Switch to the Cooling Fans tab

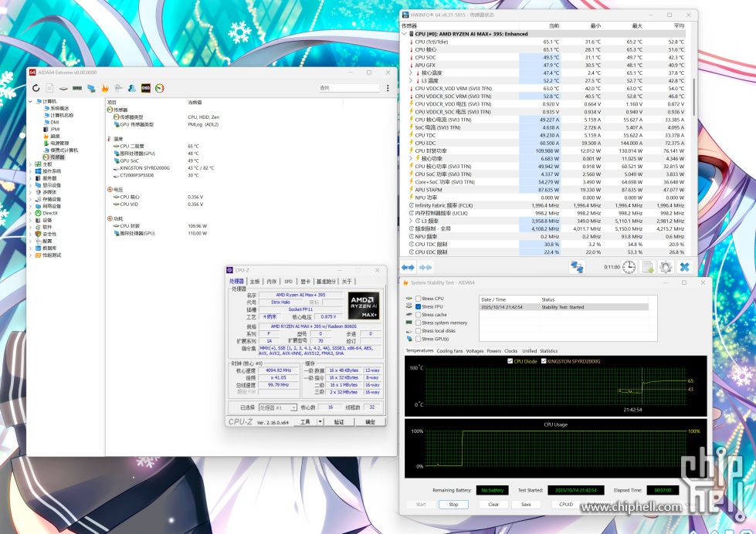pyautogui.click(x=450, y=351)
